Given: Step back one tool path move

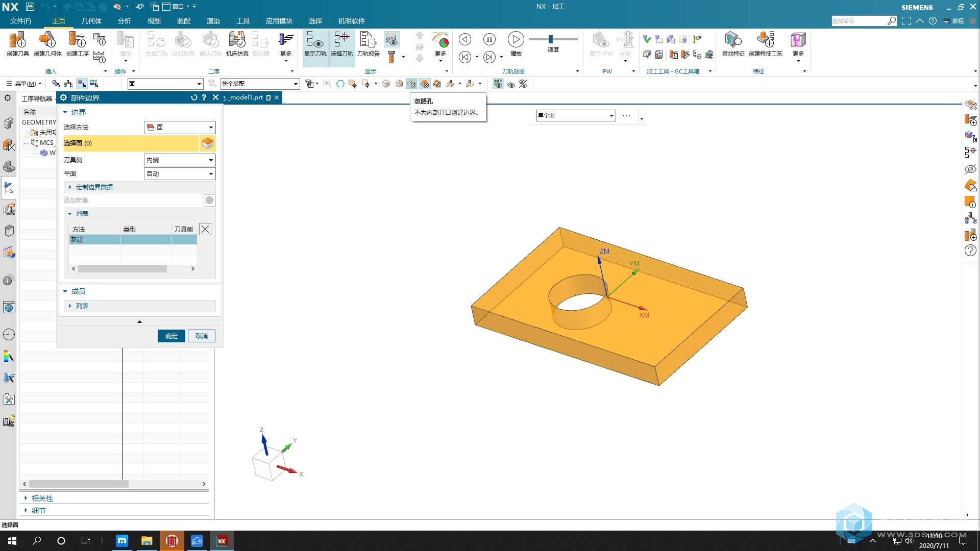Looking at the screenshot, I should click(464, 39).
